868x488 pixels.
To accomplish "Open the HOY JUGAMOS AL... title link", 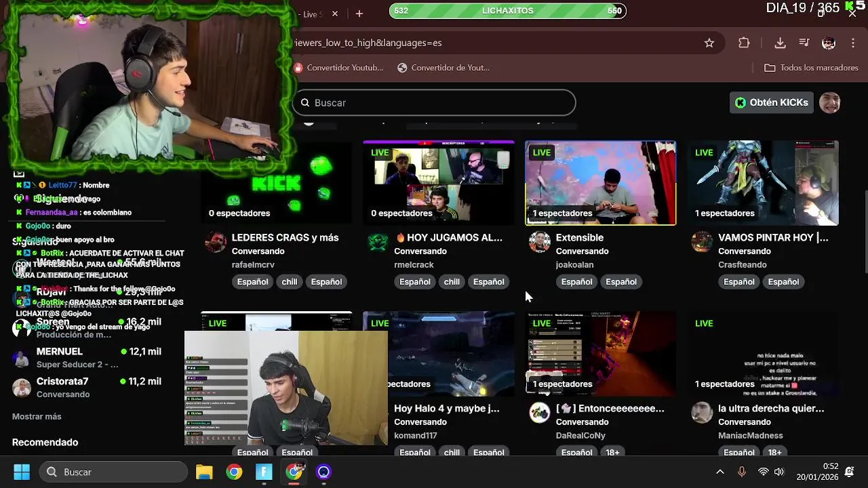I will click(x=448, y=237).
